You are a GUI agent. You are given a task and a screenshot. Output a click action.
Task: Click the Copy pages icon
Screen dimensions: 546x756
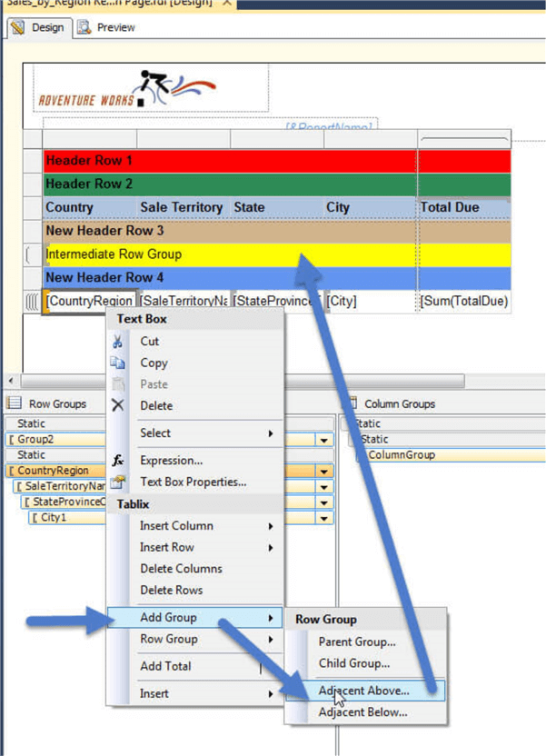(x=117, y=363)
